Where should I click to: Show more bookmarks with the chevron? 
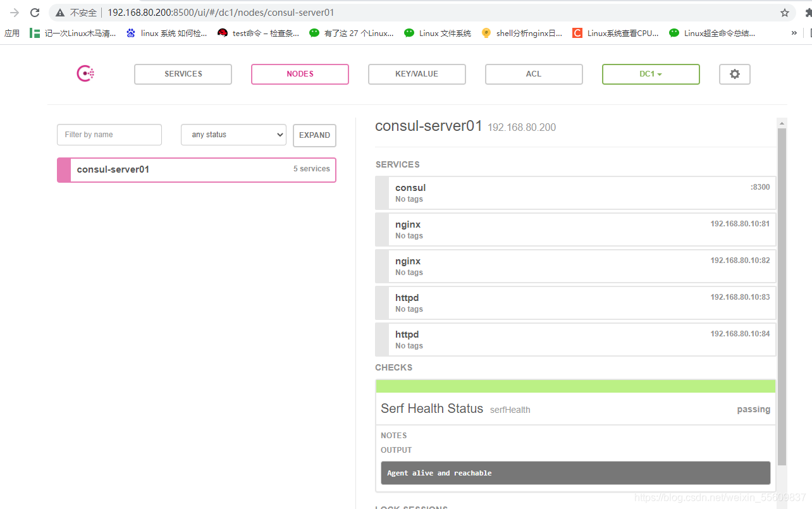point(794,33)
